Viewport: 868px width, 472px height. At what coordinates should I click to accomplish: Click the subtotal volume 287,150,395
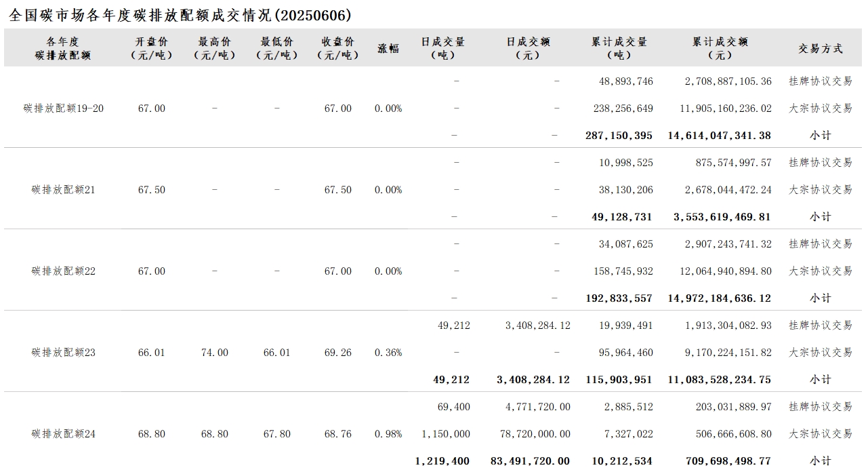pos(619,136)
